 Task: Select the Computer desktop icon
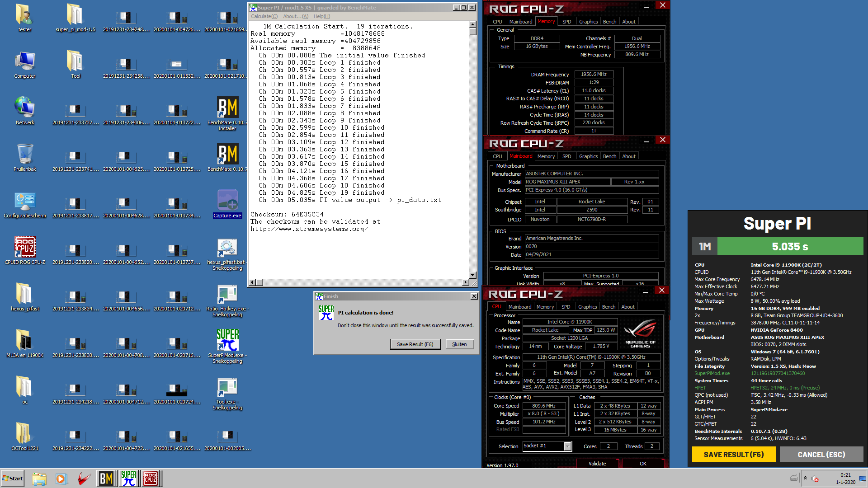click(x=24, y=65)
